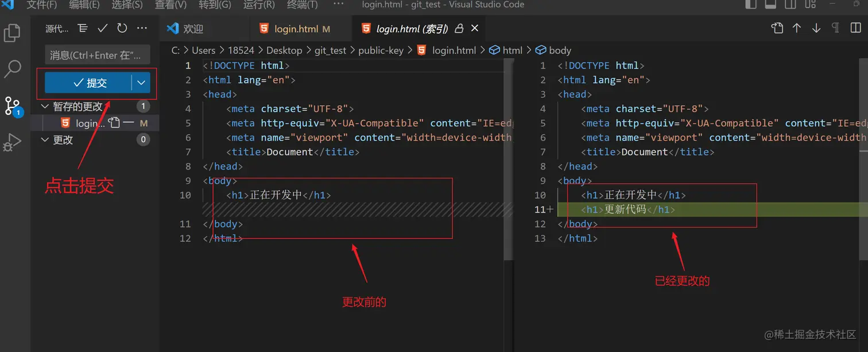Click added line <h1>更新代码</h1> in right pane
The width and height of the screenshot is (868, 352).
point(628,210)
